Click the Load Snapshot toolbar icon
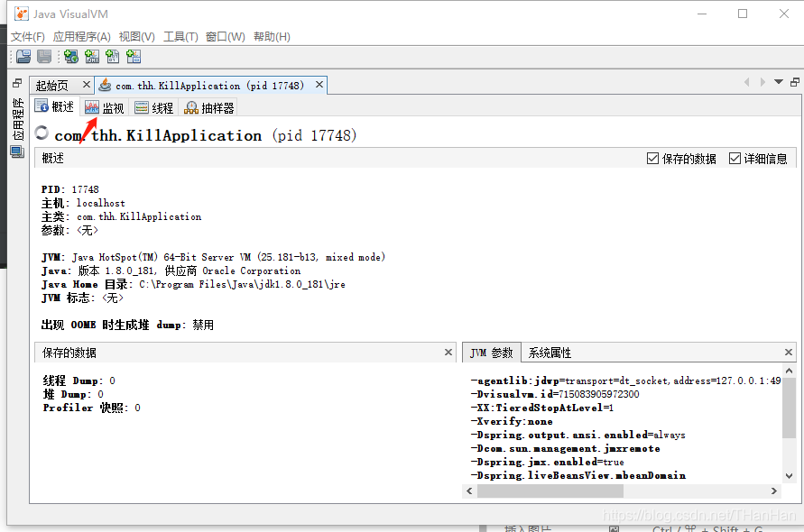Screen dimensions: 804x532 coord(23,57)
